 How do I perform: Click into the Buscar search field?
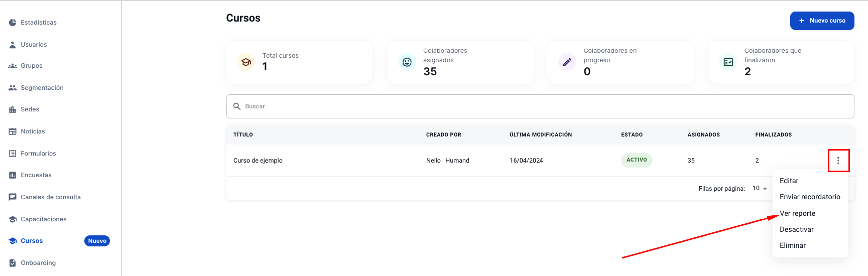click(x=540, y=106)
